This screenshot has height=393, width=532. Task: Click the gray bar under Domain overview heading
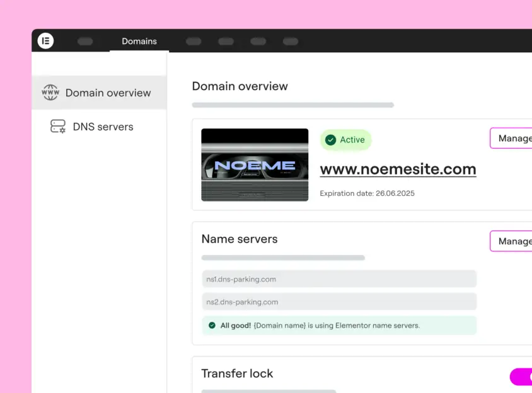[x=292, y=105]
